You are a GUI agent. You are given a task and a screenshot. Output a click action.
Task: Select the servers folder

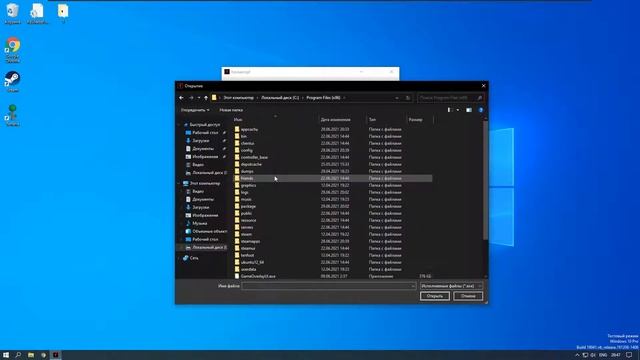pyautogui.click(x=247, y=227)
